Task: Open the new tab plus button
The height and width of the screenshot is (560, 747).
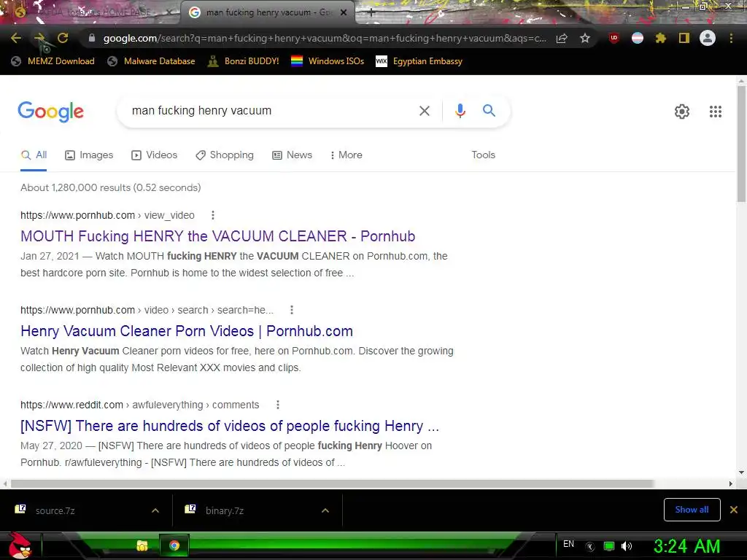Action: coord(371,13)
